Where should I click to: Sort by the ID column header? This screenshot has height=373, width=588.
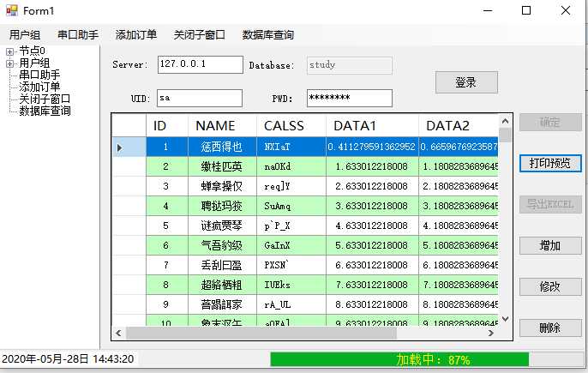[167, 126]
